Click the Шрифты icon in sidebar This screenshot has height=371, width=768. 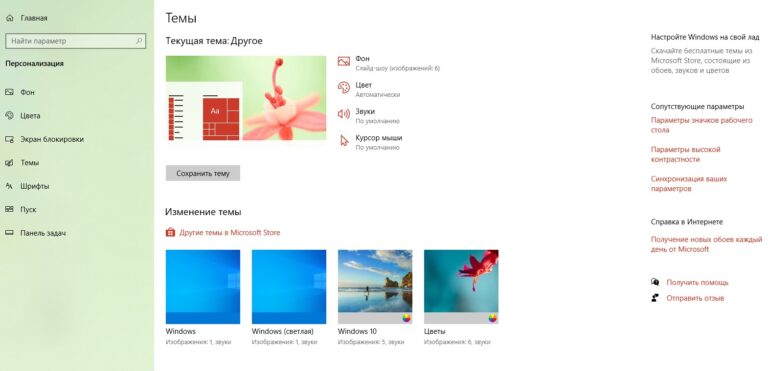tap(9, 186)
